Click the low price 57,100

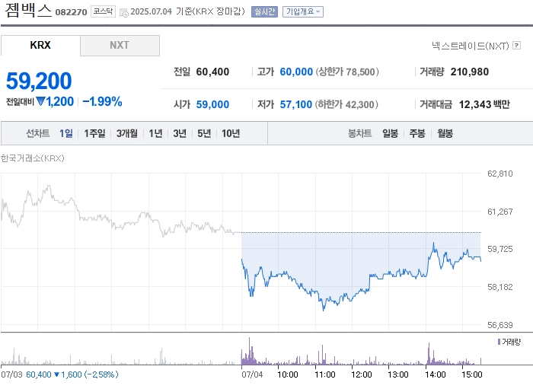pyautogui.click(x=295, y=104)
